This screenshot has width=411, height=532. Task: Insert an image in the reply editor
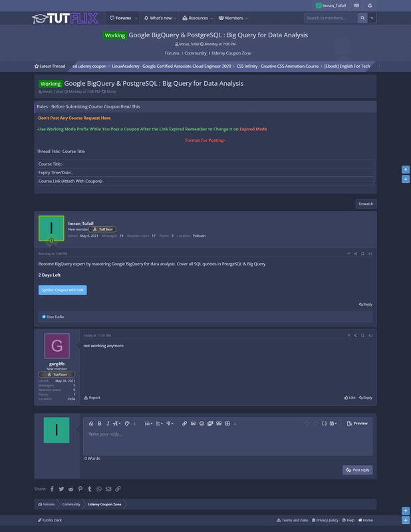click(193, 423)
